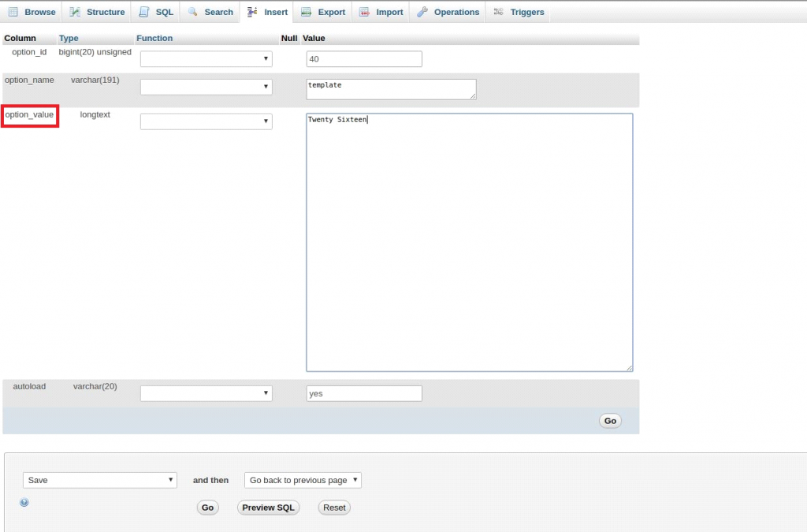Viewport: 807px width, 532px height.
Task: Open the Go back to previous page dropdown
Action: [x=303, y=480]
